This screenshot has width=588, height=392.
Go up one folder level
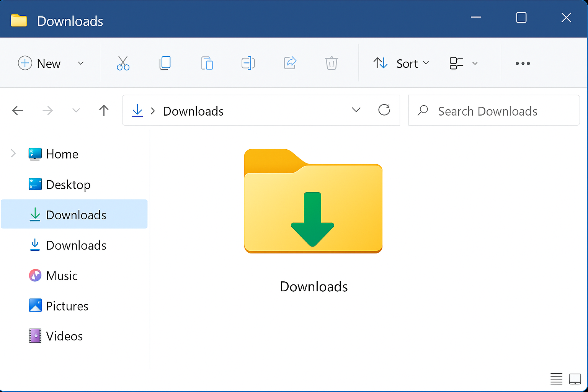click(x=104, y=111)
